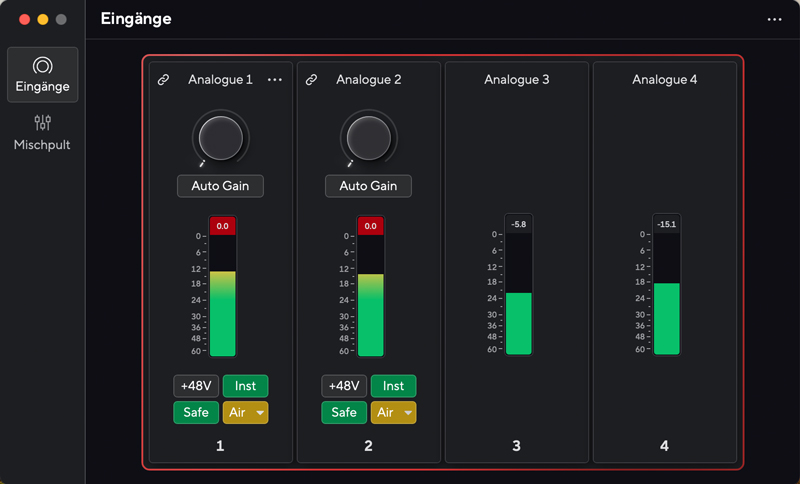Disable Inst mode on channel 2

(393, 386)
